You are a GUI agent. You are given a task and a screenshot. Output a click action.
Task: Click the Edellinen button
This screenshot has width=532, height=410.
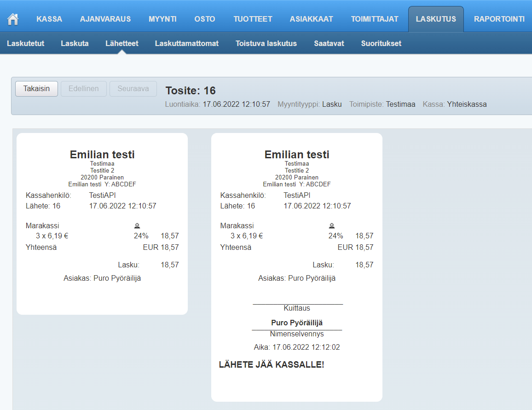pos(84,89)
